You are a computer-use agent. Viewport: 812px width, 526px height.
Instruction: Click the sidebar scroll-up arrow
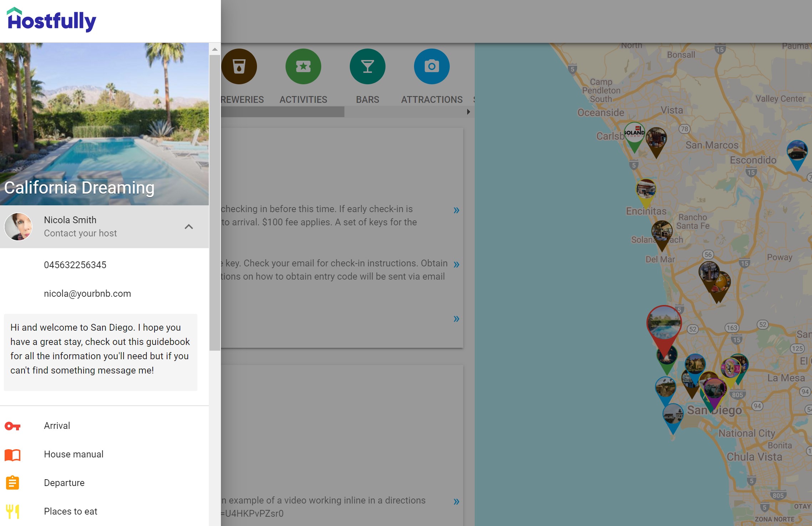(x=215, y=50)
